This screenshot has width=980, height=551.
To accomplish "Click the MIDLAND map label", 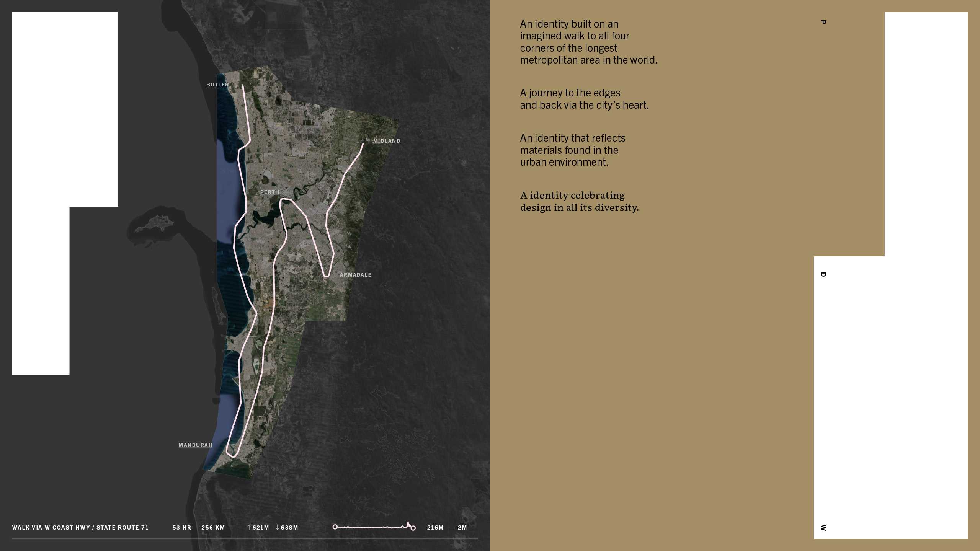I will pos(387,141).
